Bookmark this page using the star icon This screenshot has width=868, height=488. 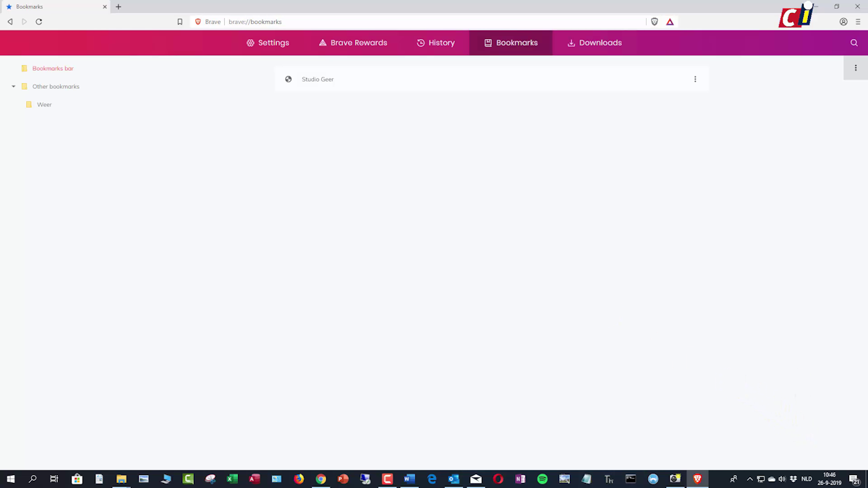(x=179, y=22)
